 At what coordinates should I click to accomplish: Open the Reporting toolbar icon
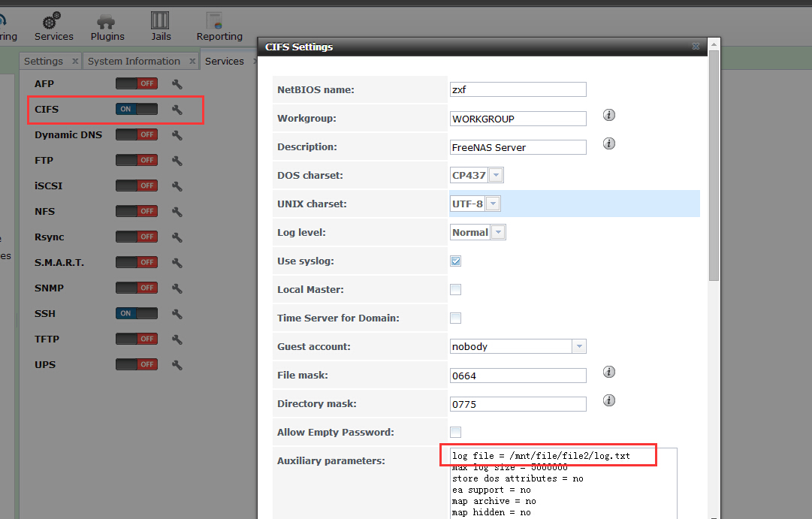[219, 27]
